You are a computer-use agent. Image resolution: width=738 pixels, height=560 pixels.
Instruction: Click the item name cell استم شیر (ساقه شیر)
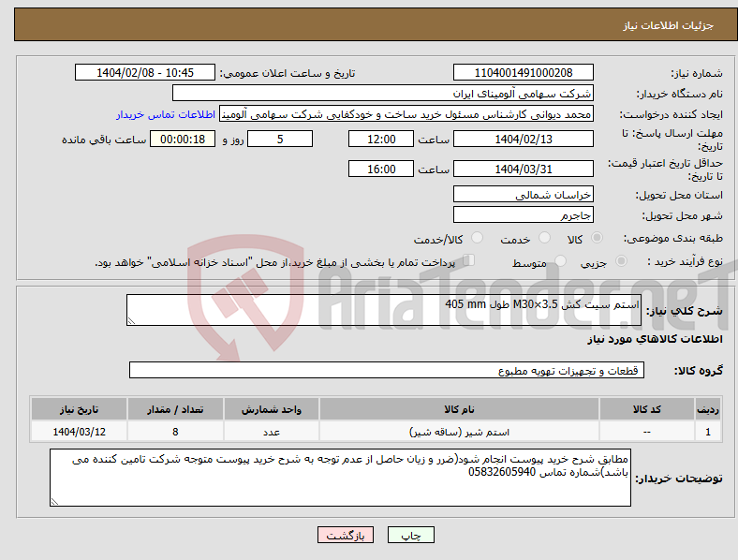point(459,432)
